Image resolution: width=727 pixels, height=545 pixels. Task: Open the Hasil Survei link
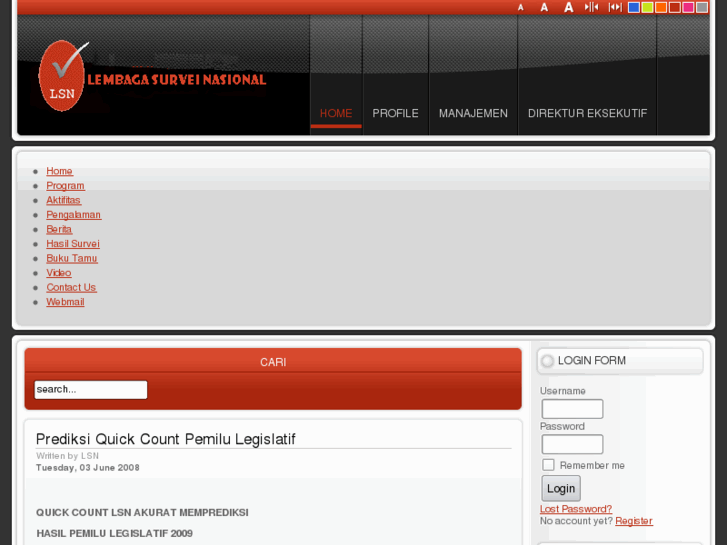pos(73,244)
